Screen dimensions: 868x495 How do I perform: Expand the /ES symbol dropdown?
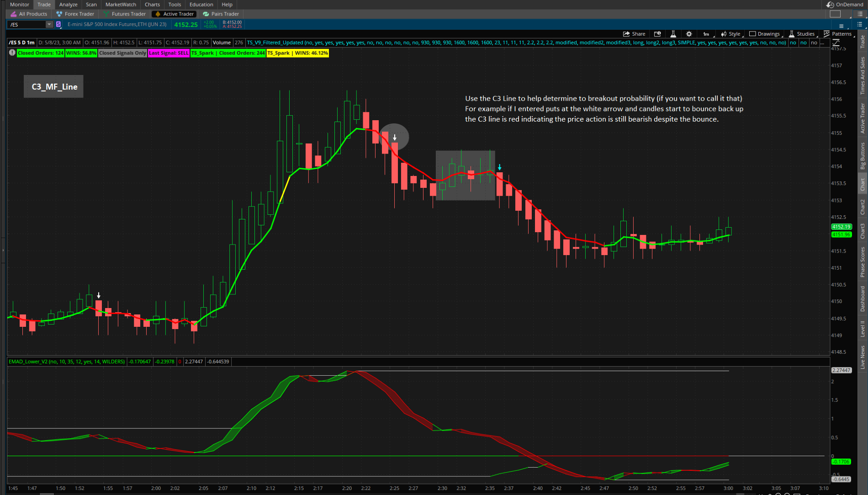(x=49, y=25)
